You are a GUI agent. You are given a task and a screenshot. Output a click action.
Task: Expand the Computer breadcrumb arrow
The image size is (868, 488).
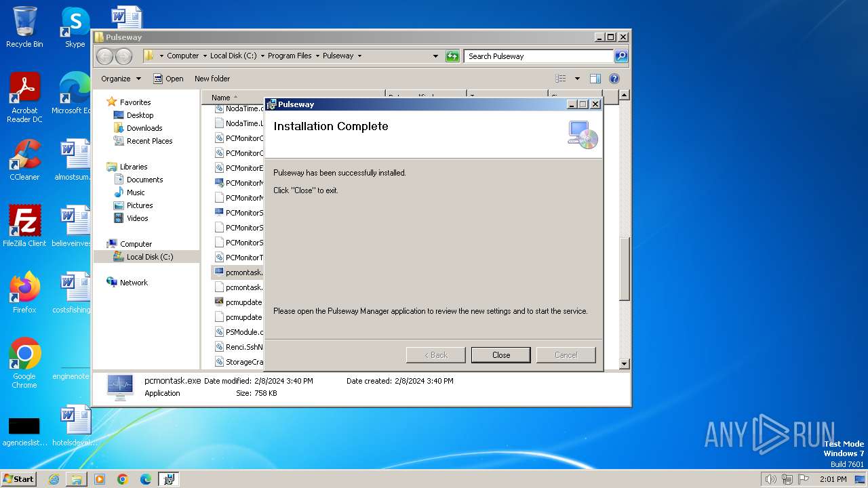(204, 56)
